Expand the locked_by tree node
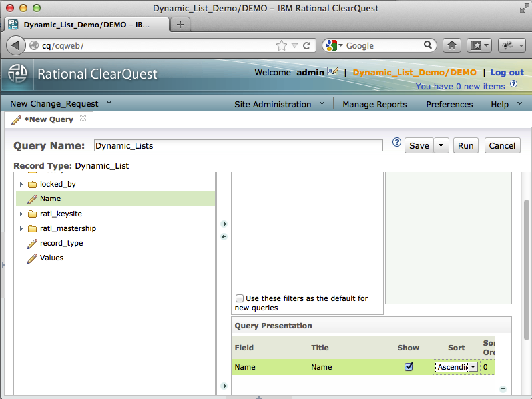The width and height of the screenshot is (532, 399). click(x=21, y=185)
